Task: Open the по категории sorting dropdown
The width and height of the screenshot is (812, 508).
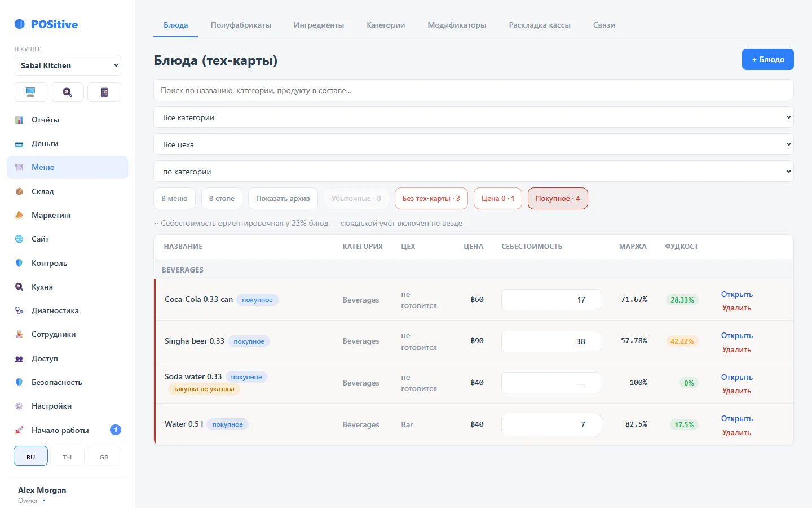Action: [x=474, y=172]
